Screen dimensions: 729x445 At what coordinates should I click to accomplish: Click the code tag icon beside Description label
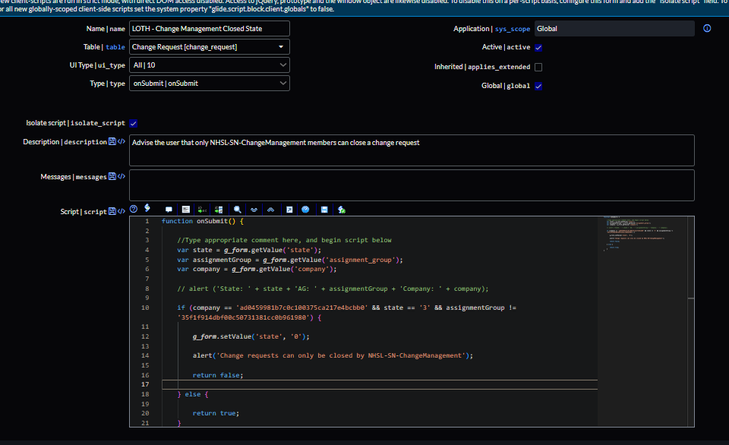[x=121, y=142]
